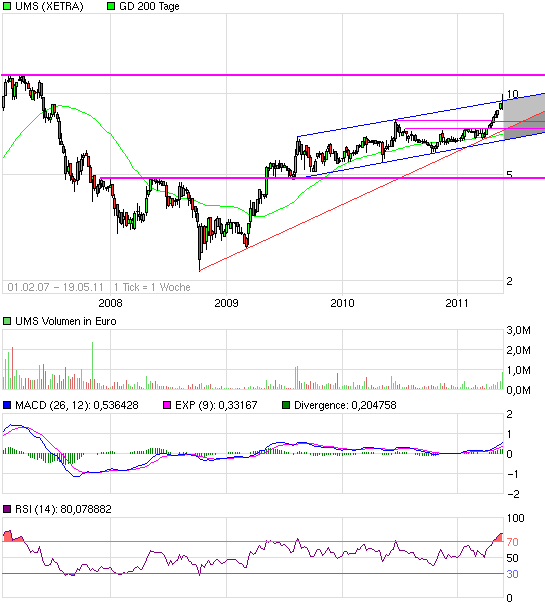
Task: Click the RSI (14): 80,078882 text
Action: 63,509
